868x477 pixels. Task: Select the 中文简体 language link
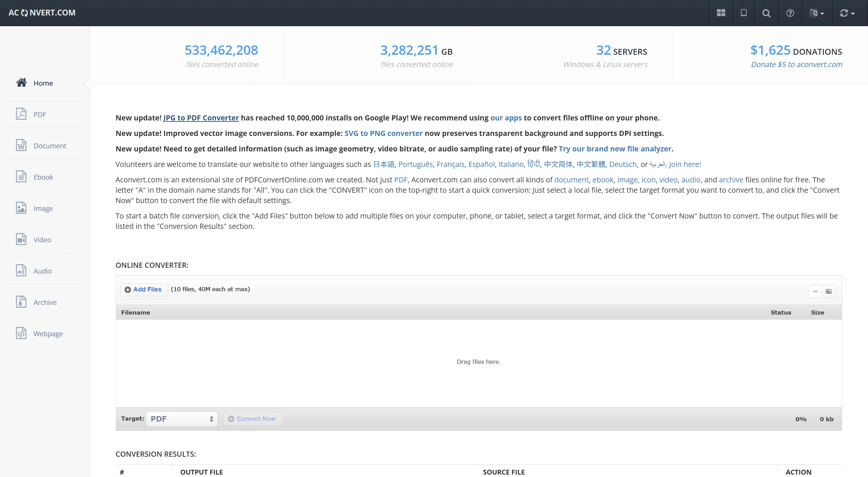[x=558, y=165]
